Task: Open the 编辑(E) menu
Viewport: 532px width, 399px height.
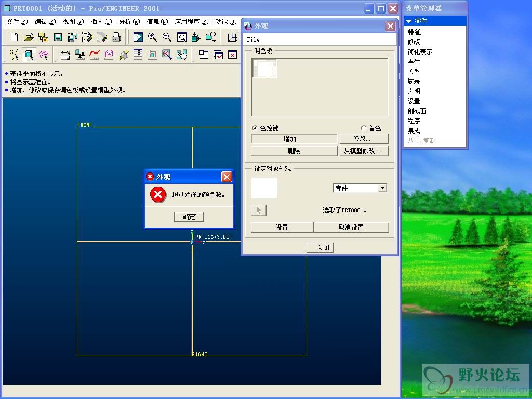Action: pyautogui.click(x=45, y=22)
